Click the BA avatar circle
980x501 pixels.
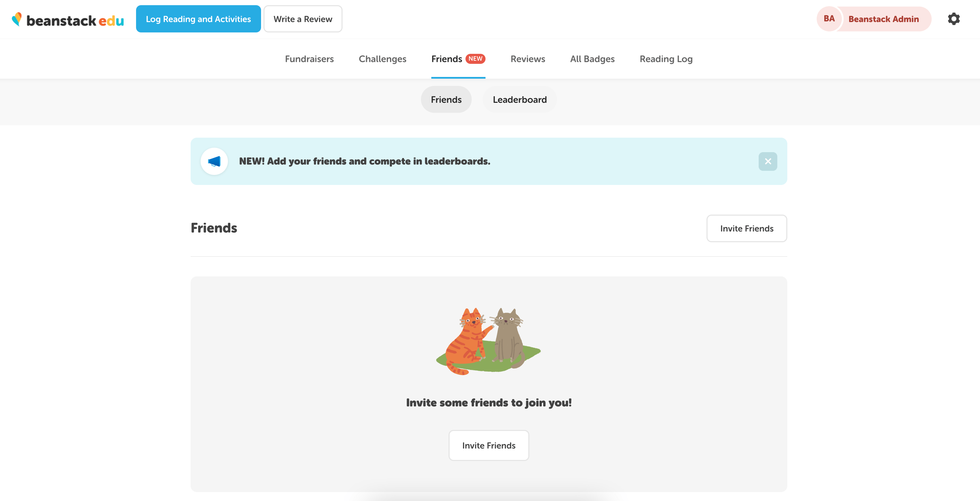click(829, 19)
